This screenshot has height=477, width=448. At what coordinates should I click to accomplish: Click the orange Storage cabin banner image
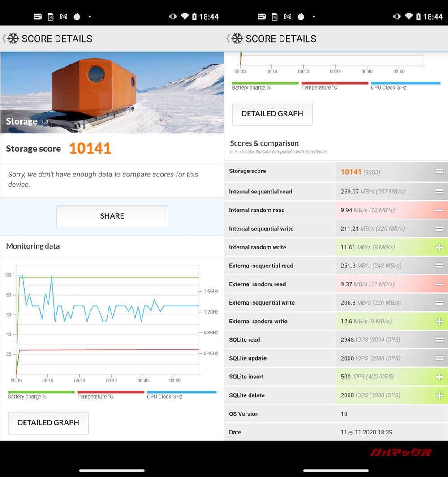[112, 92]
